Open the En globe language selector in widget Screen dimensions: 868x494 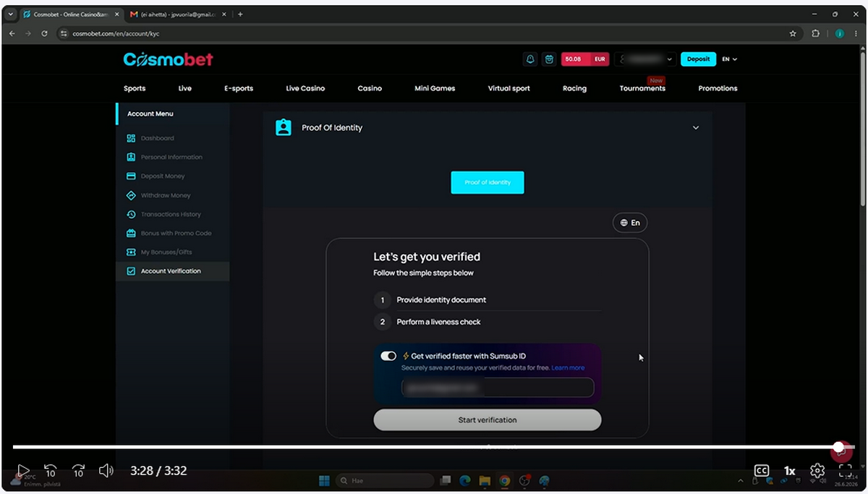[630, 223]
